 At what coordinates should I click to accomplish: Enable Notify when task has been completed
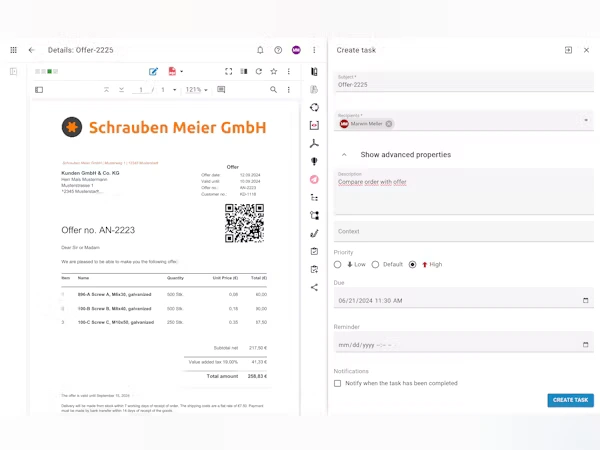click(338, 383)
